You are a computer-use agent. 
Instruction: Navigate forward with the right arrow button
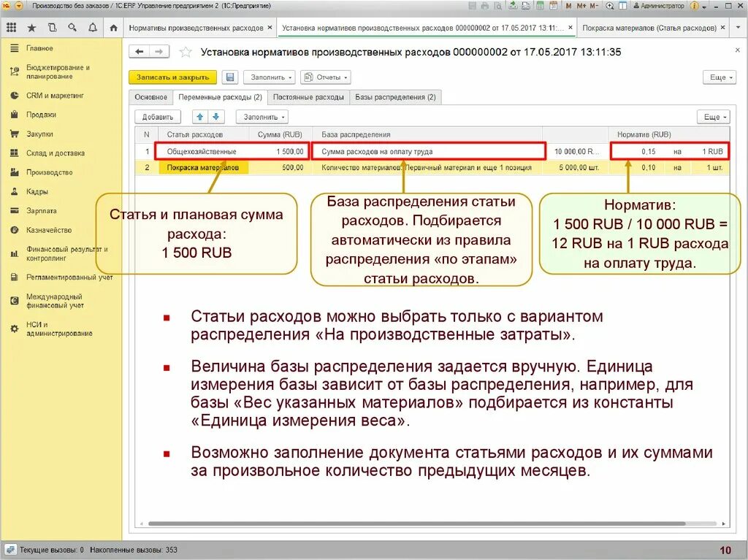pos(159,52)
